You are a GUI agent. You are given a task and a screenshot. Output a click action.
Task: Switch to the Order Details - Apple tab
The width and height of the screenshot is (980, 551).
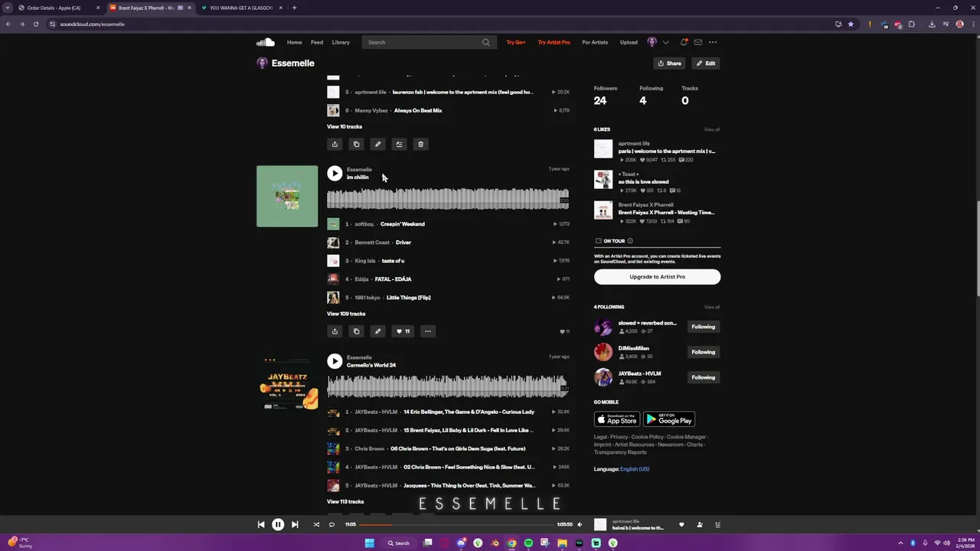pyautogui.click(x=58, y=8)
